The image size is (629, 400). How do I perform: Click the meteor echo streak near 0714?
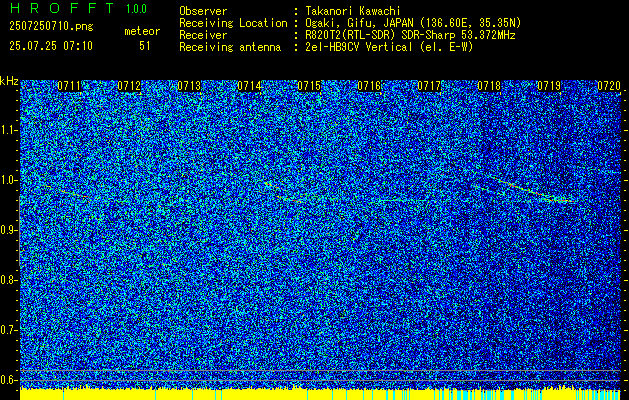(x=284, y=192)
